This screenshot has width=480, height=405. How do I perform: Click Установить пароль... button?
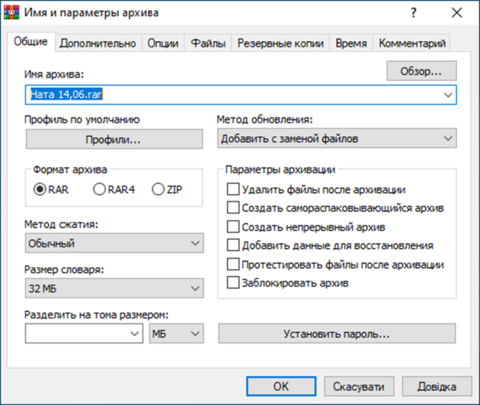click(x=337, y=333)
